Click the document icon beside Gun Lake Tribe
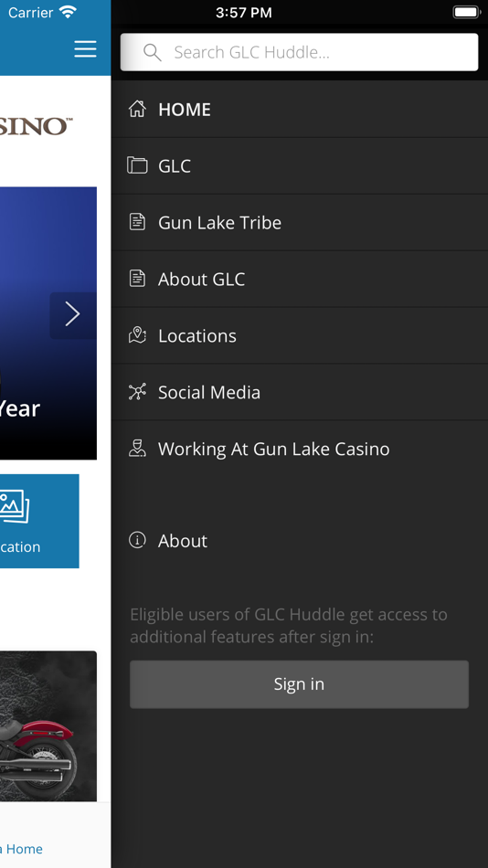 [x=137, y=222]
